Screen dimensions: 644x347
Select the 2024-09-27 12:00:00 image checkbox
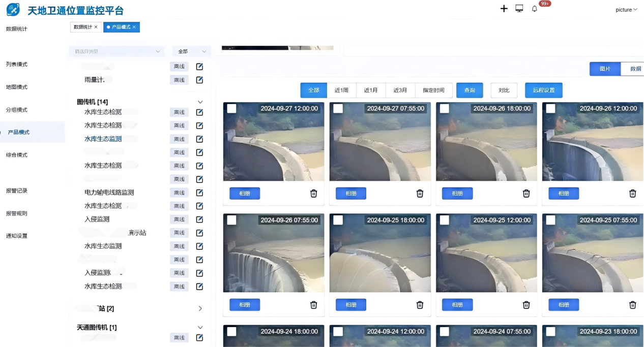pos(231,108)
